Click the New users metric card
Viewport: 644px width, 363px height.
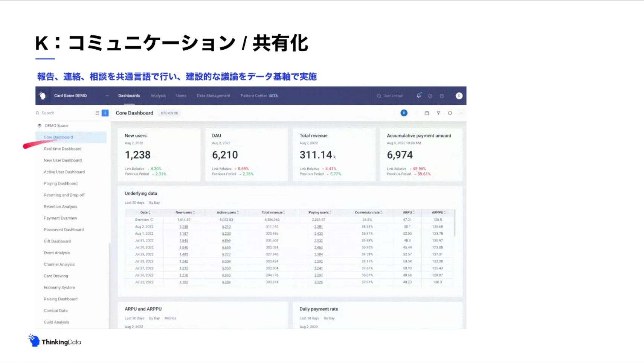[159, 155]
